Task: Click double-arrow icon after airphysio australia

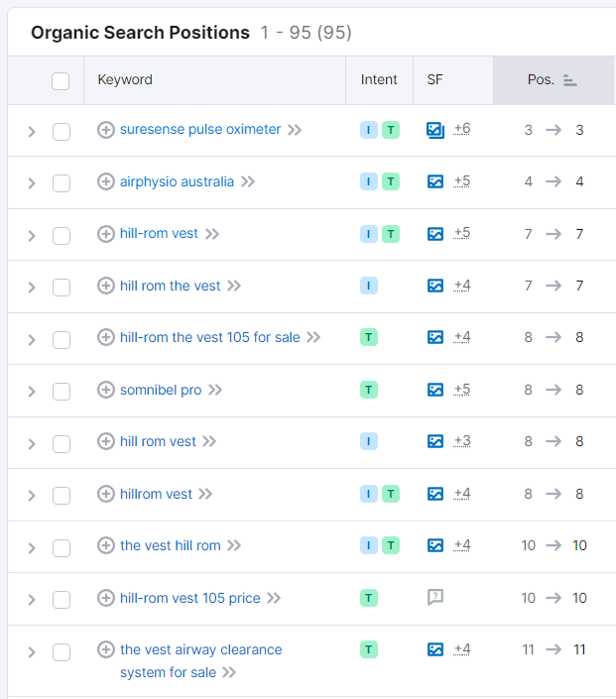Action: click(248, 181)
